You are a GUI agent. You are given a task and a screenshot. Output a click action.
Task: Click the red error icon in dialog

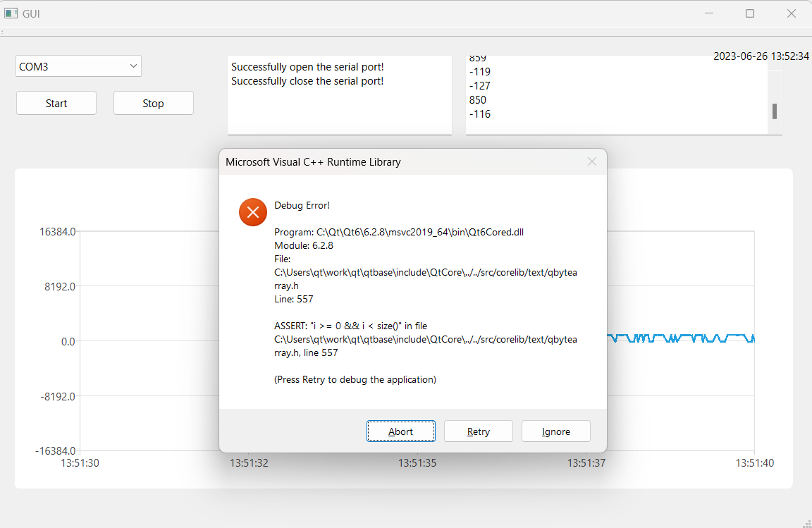[252, 212]
